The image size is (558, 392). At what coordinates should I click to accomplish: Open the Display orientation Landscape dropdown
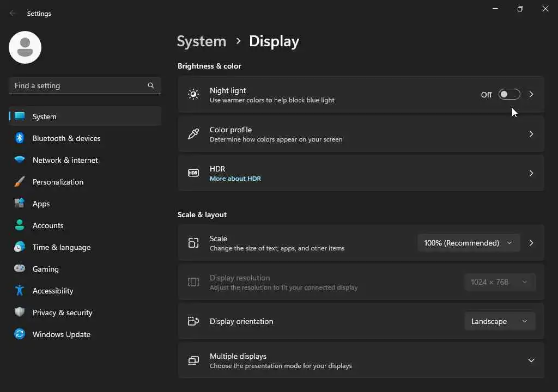tap(499, 321)
